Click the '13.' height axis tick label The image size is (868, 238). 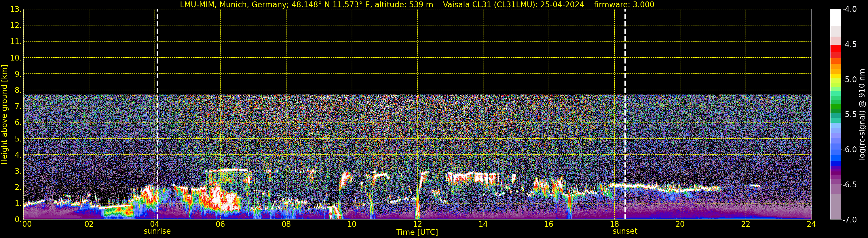[16, 10]
